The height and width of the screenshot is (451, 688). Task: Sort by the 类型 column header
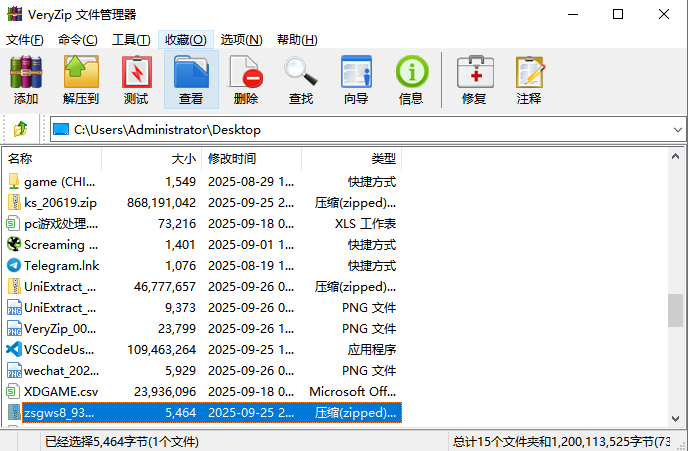(351, 159)
